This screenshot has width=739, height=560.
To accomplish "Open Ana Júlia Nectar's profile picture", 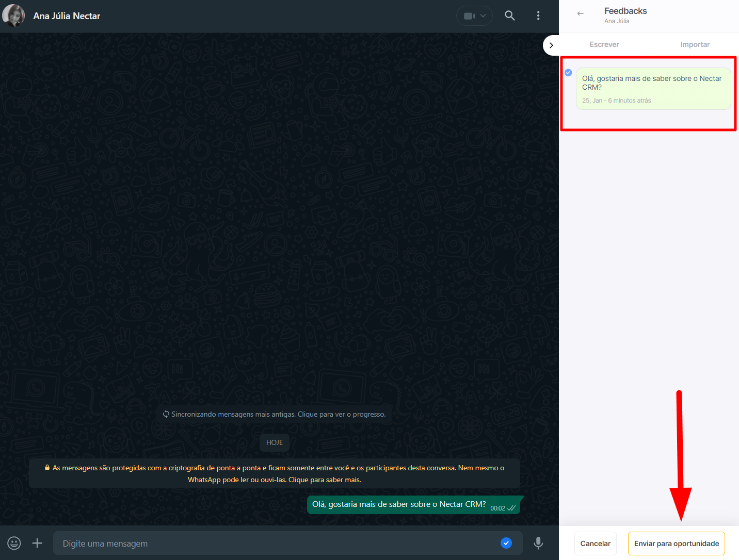I will 13,15.
